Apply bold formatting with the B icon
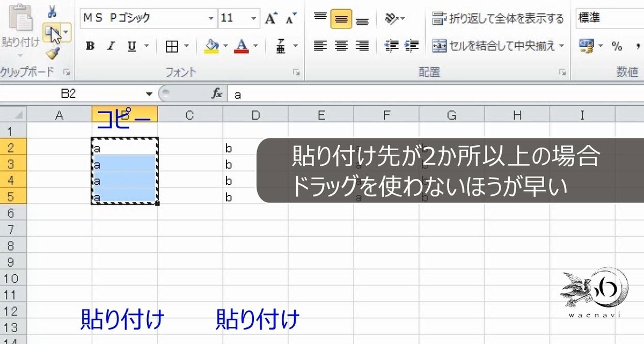This screenshot has width=644, height=344. pos(90,46)
